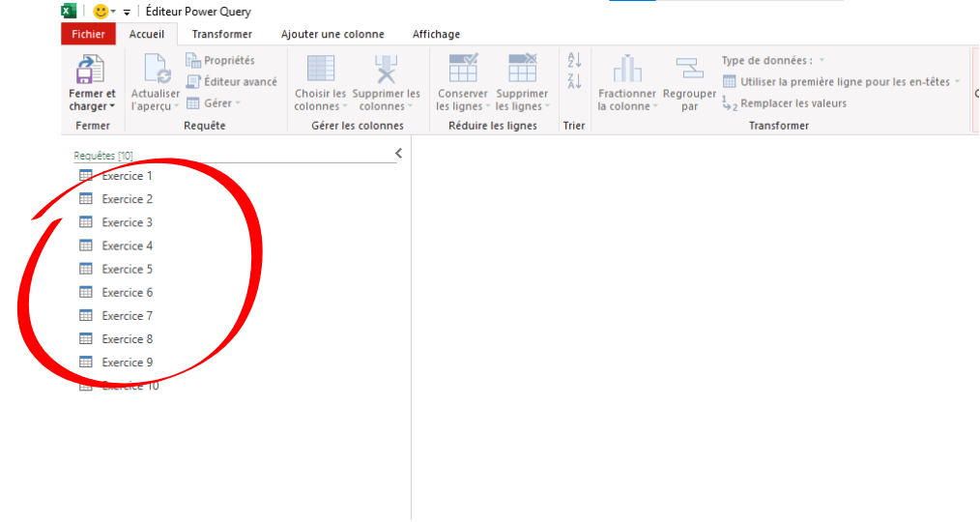
Task: Click the Regrouper par icon
Action: [689, 70]
